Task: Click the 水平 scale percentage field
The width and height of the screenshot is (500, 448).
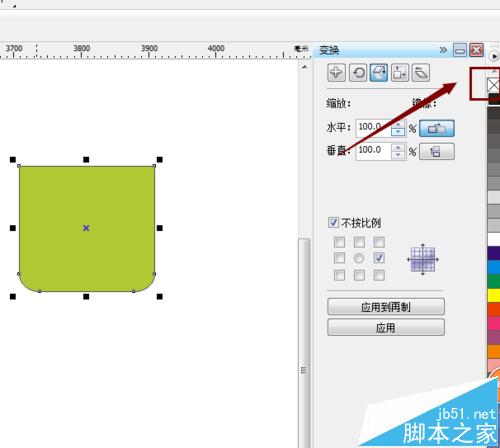Action: [x=373, y=128]
